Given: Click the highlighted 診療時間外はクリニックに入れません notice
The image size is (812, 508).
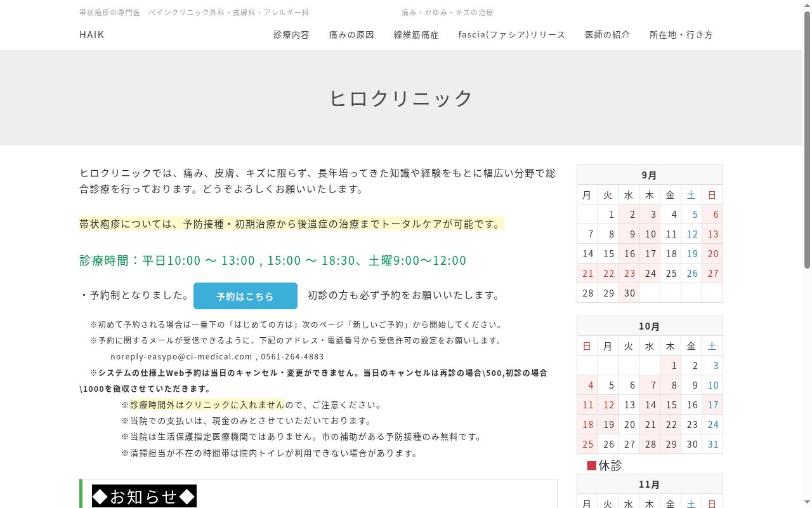Looking at the screenshot, I should click(x=207, y=404).
